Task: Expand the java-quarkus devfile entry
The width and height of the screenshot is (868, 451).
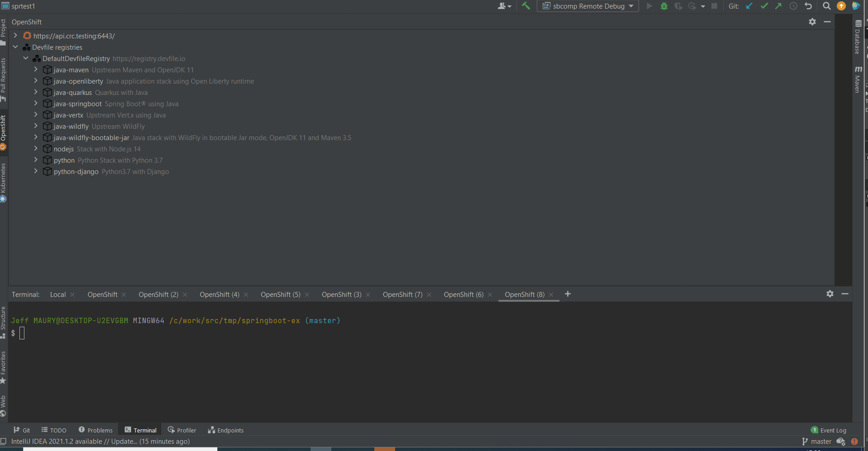Action: click(36, 92)
